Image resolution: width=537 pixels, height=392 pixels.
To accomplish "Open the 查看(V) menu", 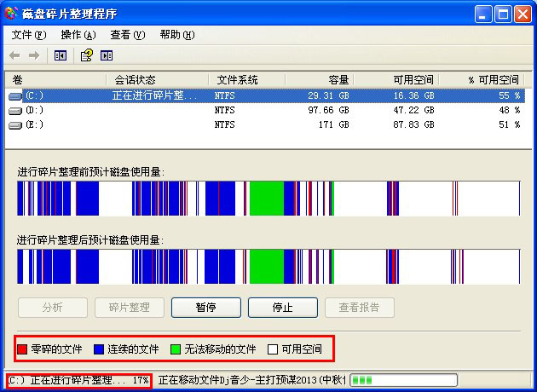I will tap(127, 35).
